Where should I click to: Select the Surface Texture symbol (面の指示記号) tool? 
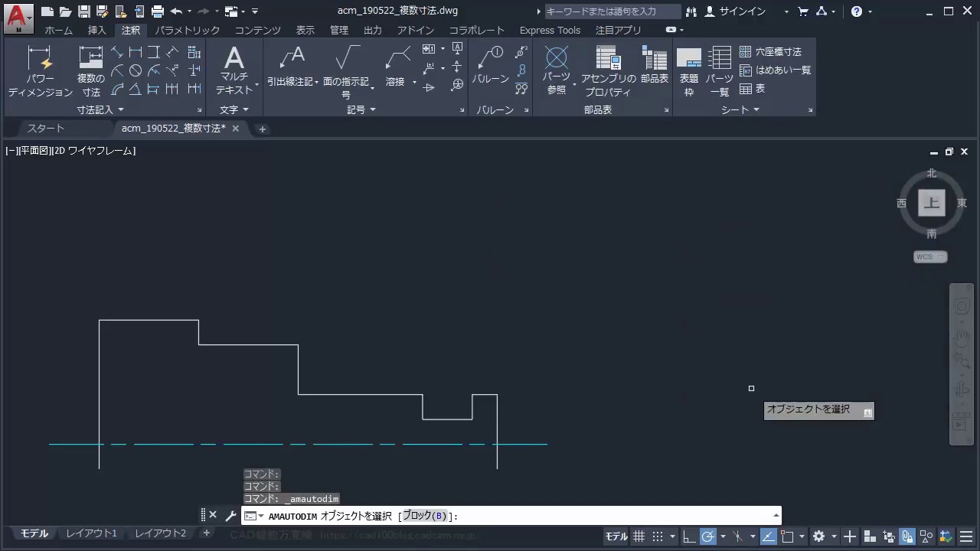346,71
